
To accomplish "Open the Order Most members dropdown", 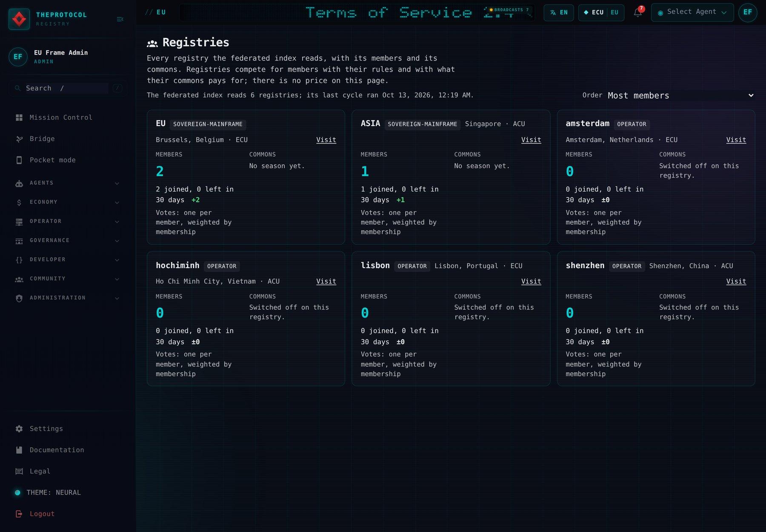I will [681, 95].
